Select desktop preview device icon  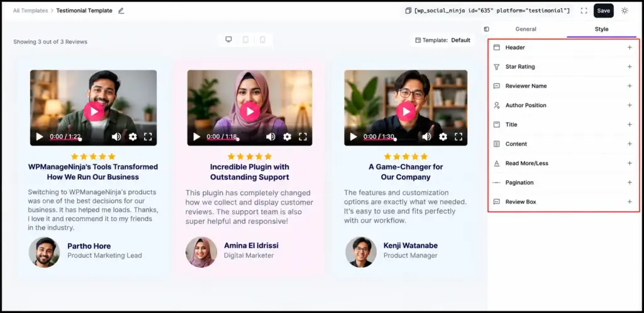pos(228,40)
